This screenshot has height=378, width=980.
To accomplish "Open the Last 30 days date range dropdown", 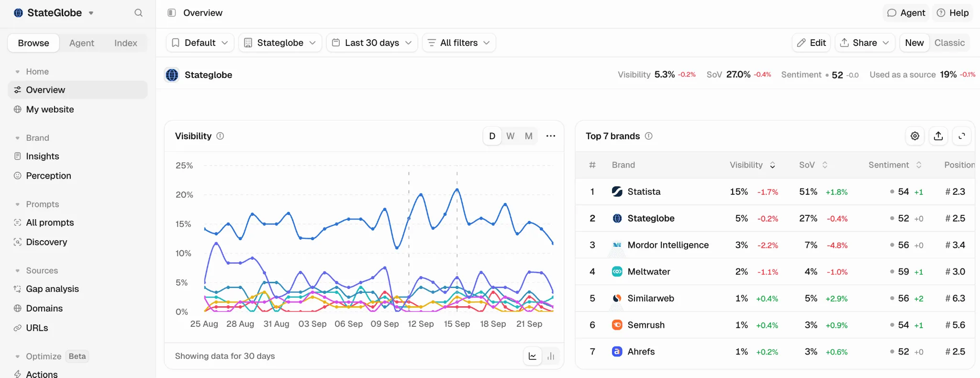I will point(372,43).
